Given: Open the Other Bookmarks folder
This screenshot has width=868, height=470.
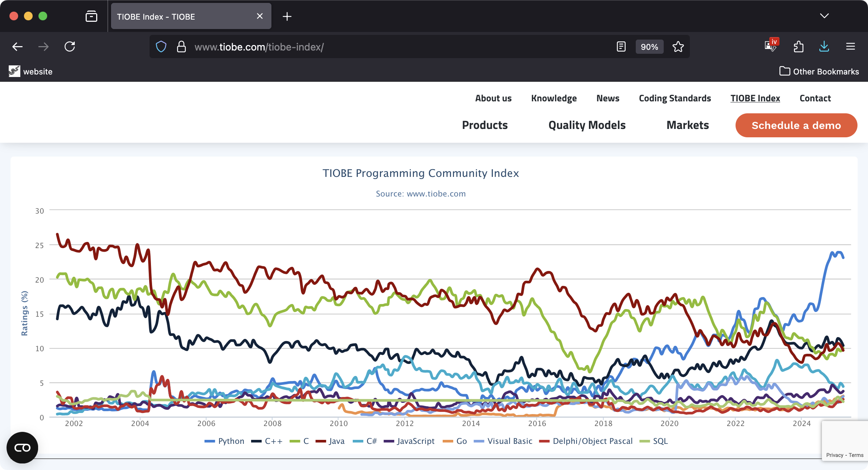Looking at the screenshot, I should coord(819,71).
